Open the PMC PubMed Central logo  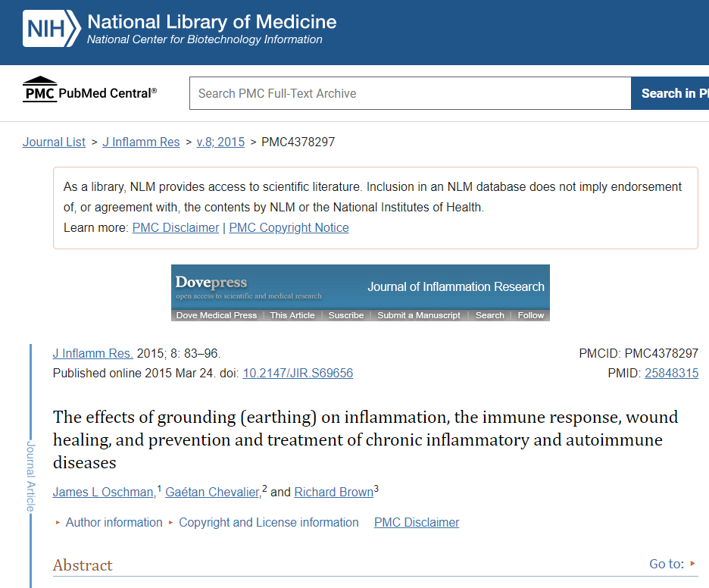(x=89, y=89)
